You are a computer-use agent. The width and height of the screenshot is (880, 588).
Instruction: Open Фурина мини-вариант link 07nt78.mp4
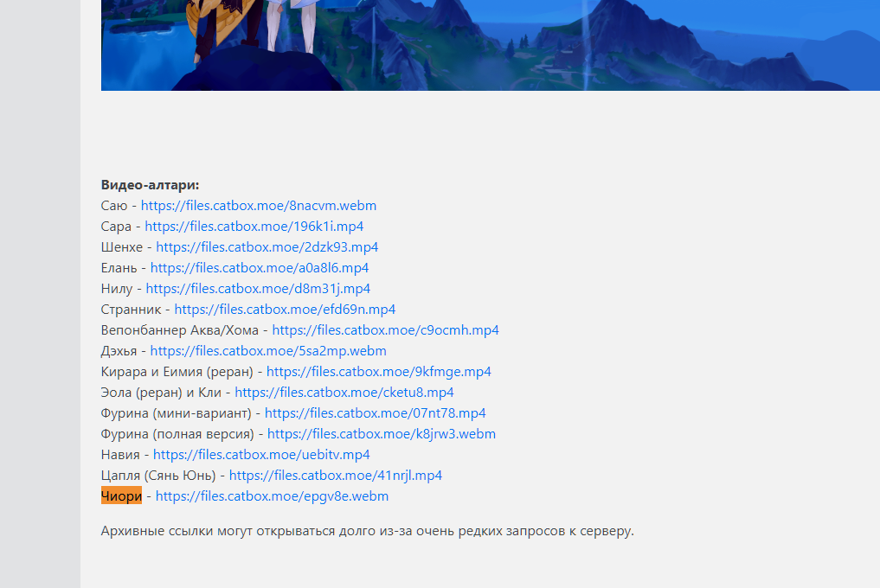[x=375, y=413]
